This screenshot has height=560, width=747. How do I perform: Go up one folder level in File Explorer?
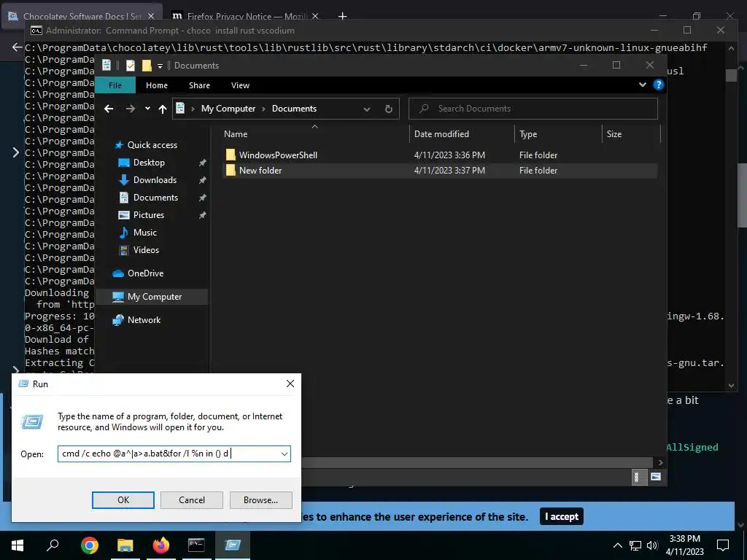[163, 109]
